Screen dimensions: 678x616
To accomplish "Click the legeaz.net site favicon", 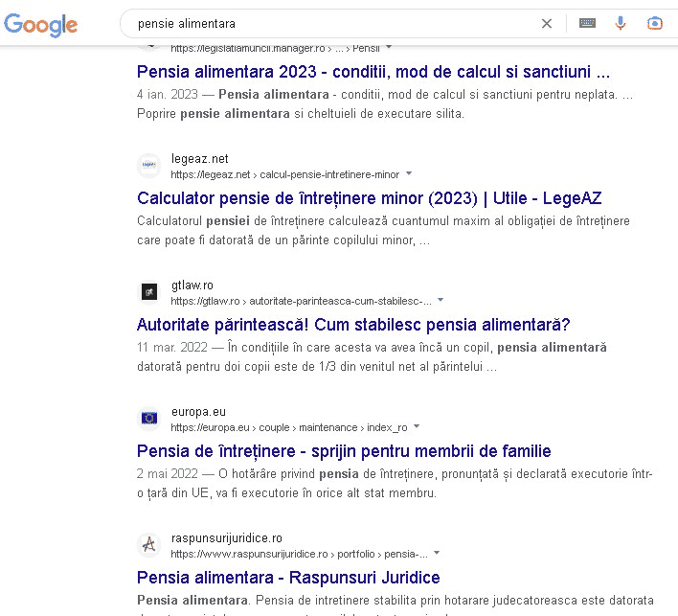I will point(148,166).
